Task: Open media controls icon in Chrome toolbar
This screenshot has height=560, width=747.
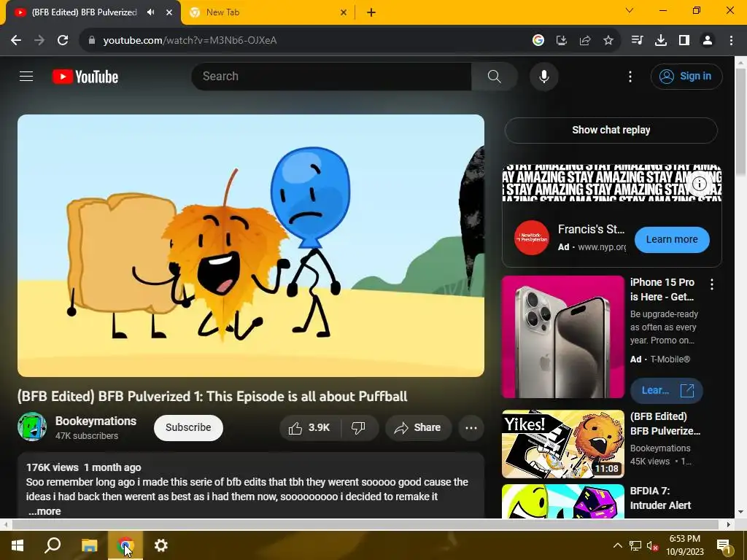Action: (x=637, y=40)
